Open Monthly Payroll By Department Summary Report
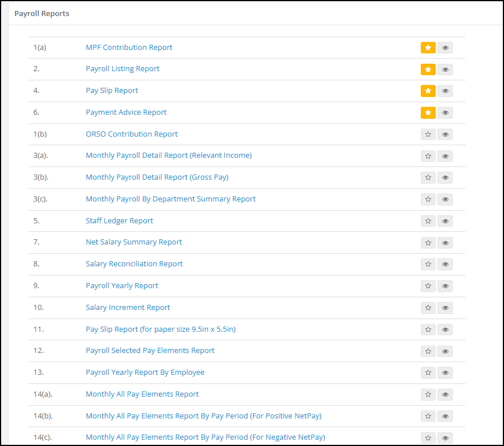The height and width of the screenshot is (446, 504). [170, 199]
